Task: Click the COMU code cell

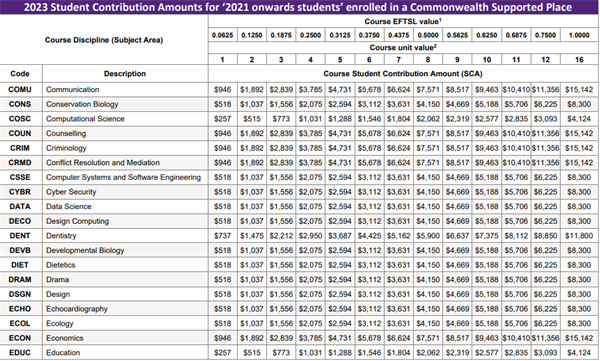Action: pos(20,90)
